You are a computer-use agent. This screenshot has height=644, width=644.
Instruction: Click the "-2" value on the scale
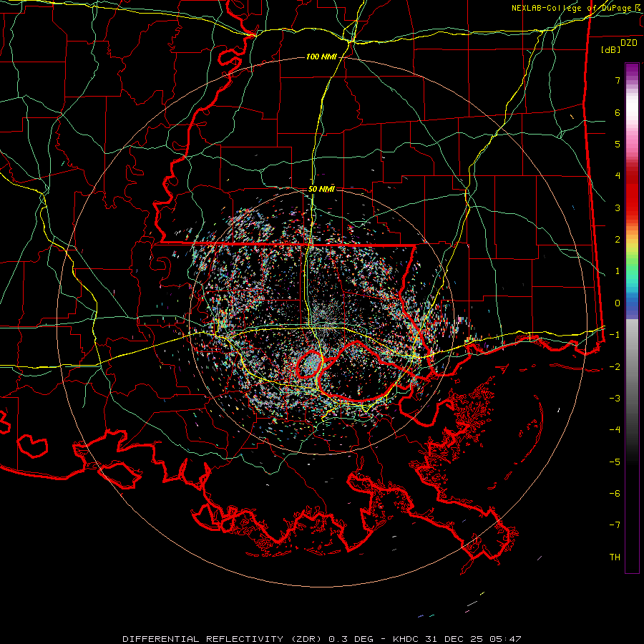click(615, 366)
